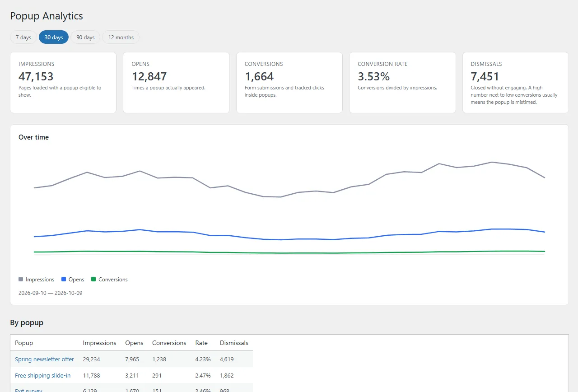Viewport: 578px width, 392px height.
Task: Click the 29,234 impressions cell
Action: point(92,359)
